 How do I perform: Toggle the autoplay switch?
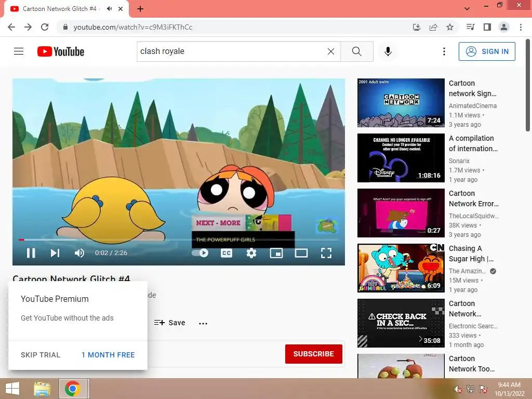tap(200, 253)
